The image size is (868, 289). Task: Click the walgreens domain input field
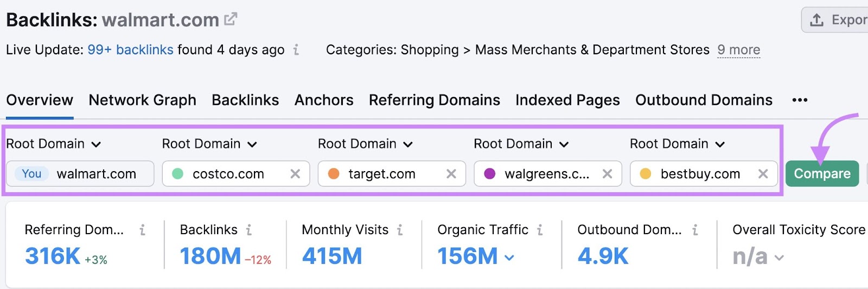[548, 174]
